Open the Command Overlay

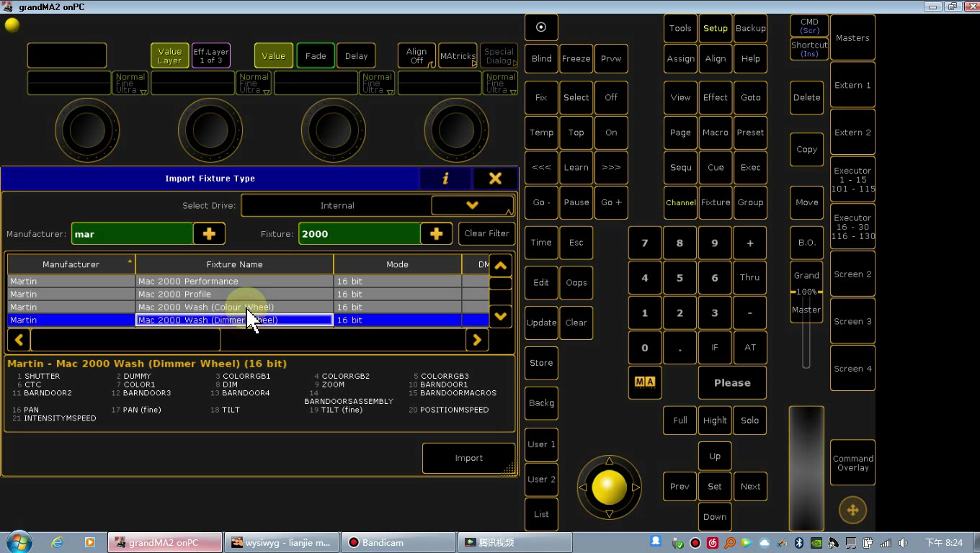(x=852, y=463)
